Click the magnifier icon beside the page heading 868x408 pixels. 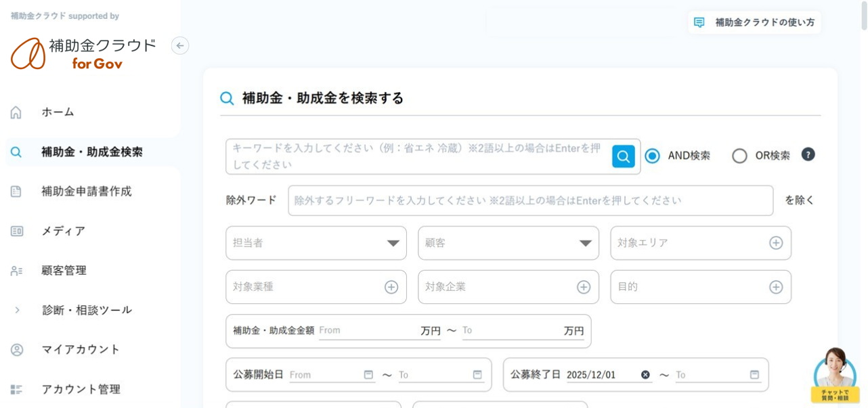click(227, 99)
